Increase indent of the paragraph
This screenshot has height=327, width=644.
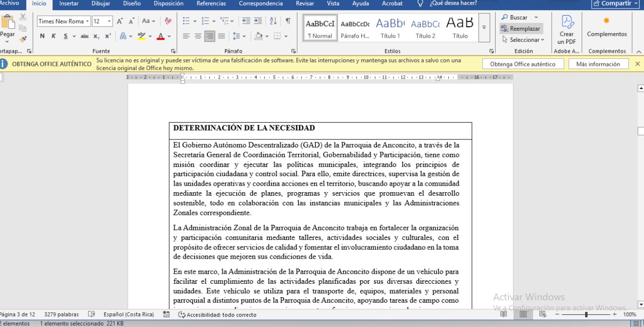(x=258, y=21)
